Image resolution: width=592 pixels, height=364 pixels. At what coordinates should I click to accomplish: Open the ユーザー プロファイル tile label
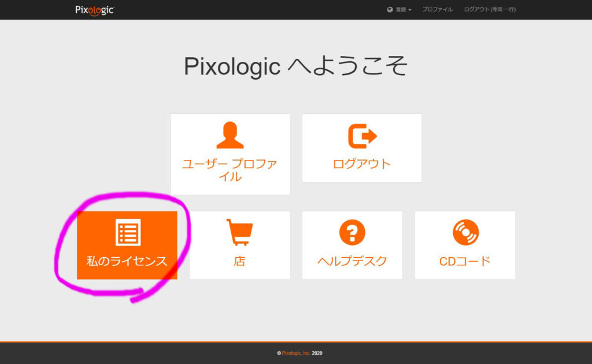(x=230, y=170)
